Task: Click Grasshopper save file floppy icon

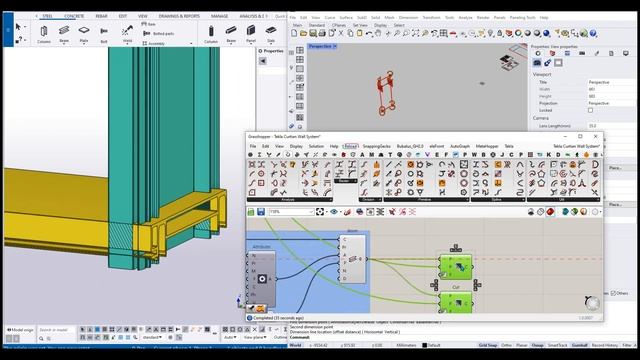Action: (x=261, y=212)
